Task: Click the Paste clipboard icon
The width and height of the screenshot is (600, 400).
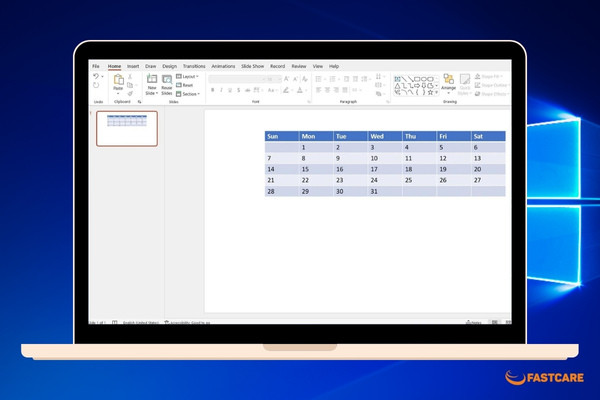Action: click(x=118, y=80)
